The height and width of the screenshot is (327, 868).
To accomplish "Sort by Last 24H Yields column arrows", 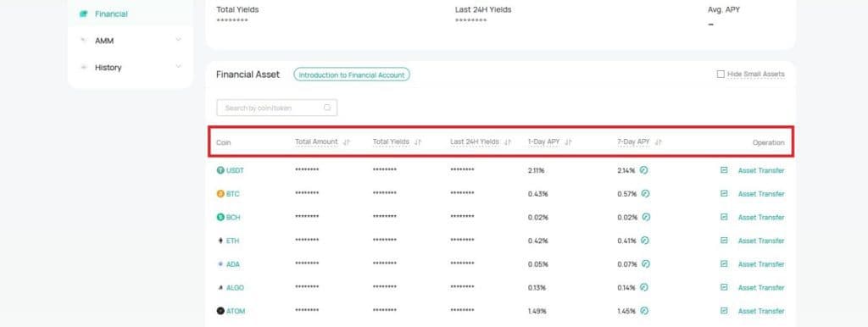I will click(x=507, y=142).
